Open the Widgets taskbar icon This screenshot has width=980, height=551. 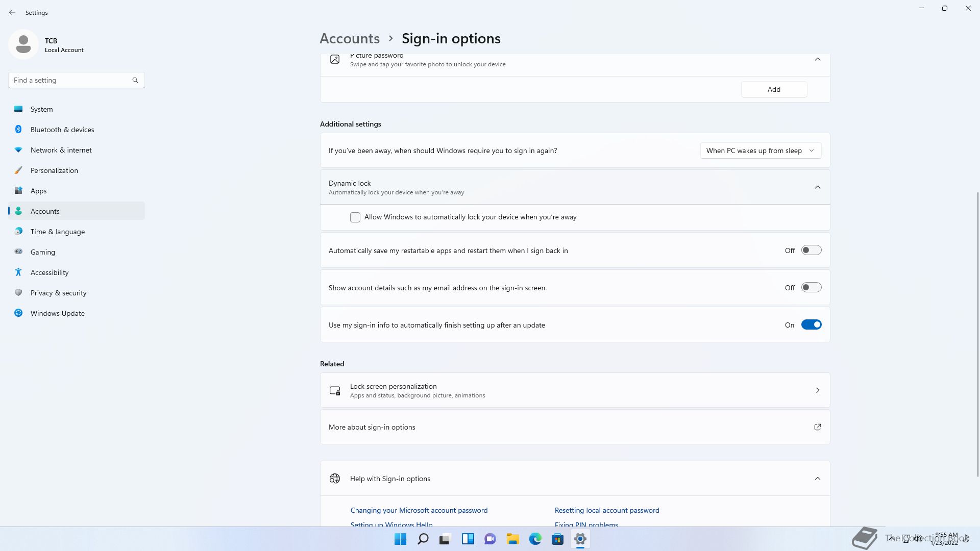[468, 539]
